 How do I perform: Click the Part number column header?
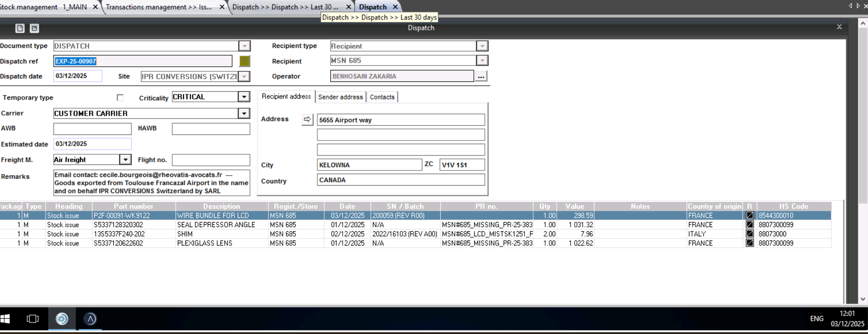134,206
